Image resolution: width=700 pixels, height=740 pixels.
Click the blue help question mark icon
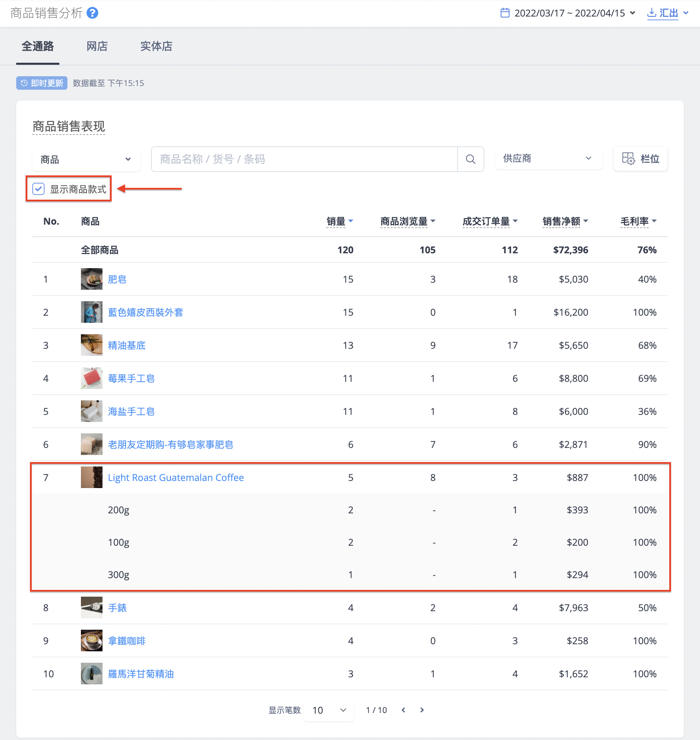click(92, 13)
